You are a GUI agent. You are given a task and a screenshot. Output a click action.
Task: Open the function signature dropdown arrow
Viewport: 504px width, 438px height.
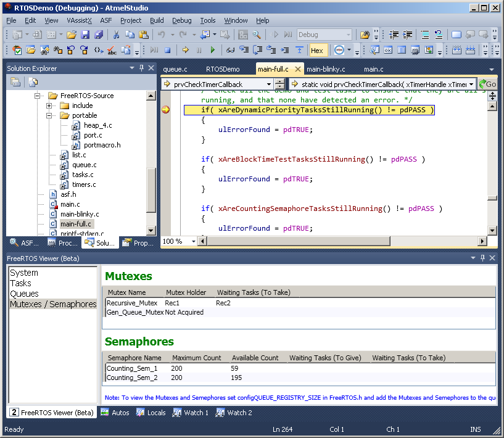pyautogui.click(x=471, y=85)
